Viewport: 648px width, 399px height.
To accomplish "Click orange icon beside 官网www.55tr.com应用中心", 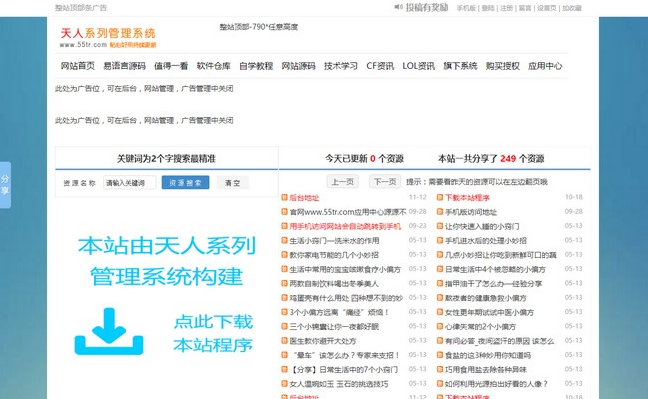I will tap(284, 212).
